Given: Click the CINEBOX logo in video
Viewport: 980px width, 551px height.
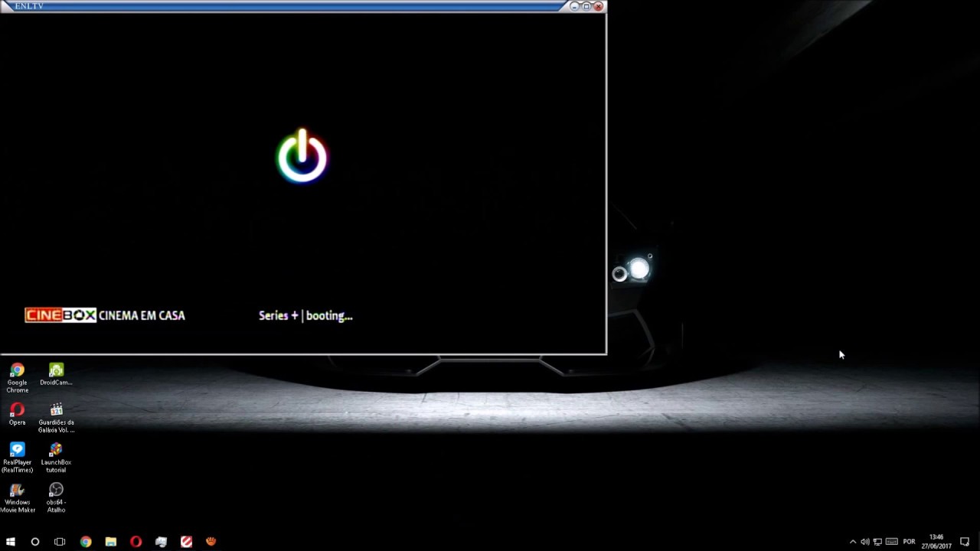Looking at the screenshot, I should pos(60,315).
